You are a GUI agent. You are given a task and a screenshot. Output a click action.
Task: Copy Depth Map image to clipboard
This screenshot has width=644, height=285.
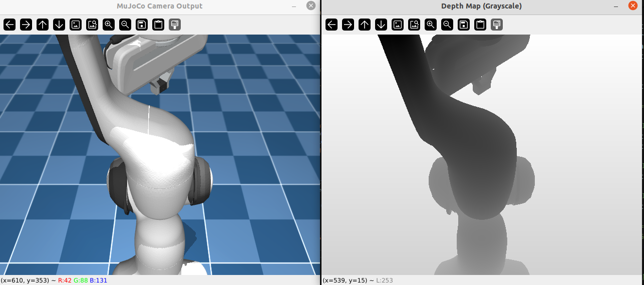point(480,24)
